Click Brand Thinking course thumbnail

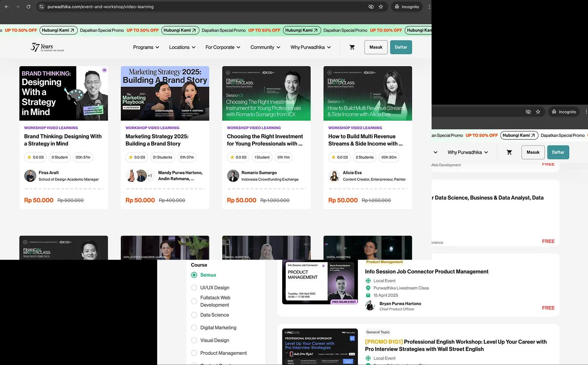click(64, 93)
